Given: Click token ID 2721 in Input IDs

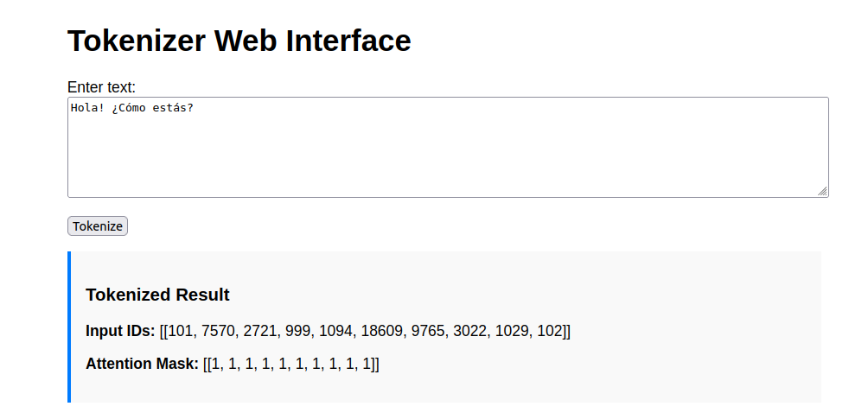Looking at the screenshot, I should pyautogui.click(x=261, y=331).
